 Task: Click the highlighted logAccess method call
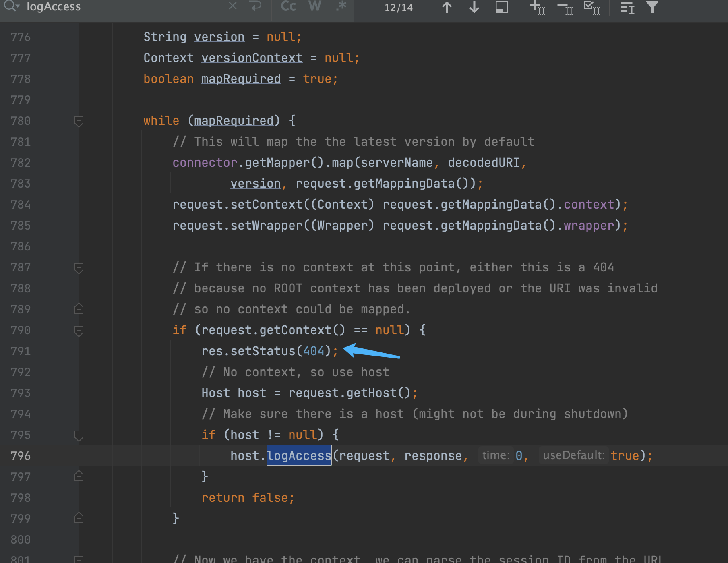point(299,455)
